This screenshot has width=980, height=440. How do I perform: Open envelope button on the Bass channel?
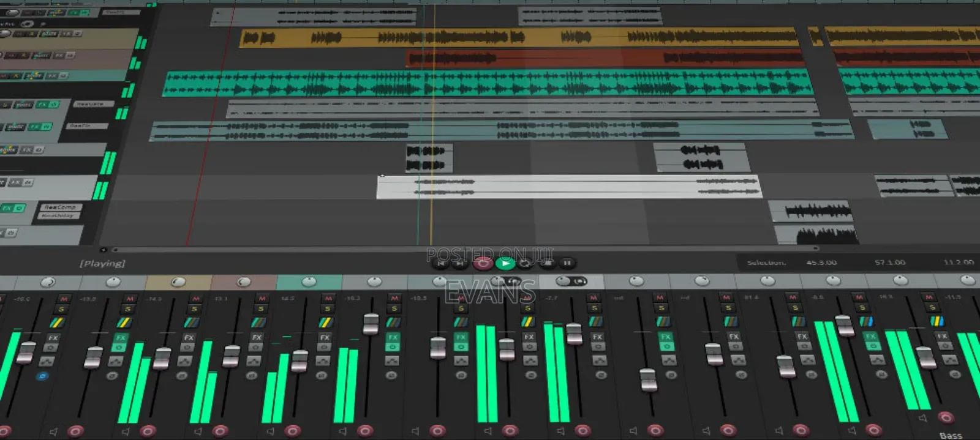(x=950, y=360)
